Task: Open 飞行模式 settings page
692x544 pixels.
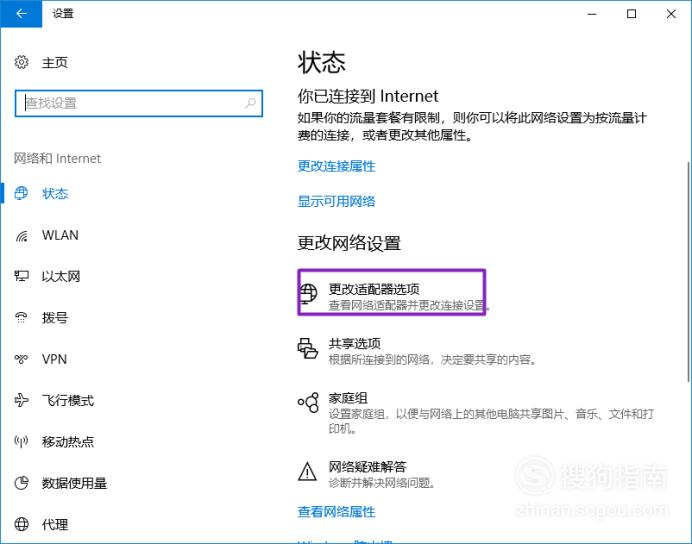Action: [x=68, y=401]
